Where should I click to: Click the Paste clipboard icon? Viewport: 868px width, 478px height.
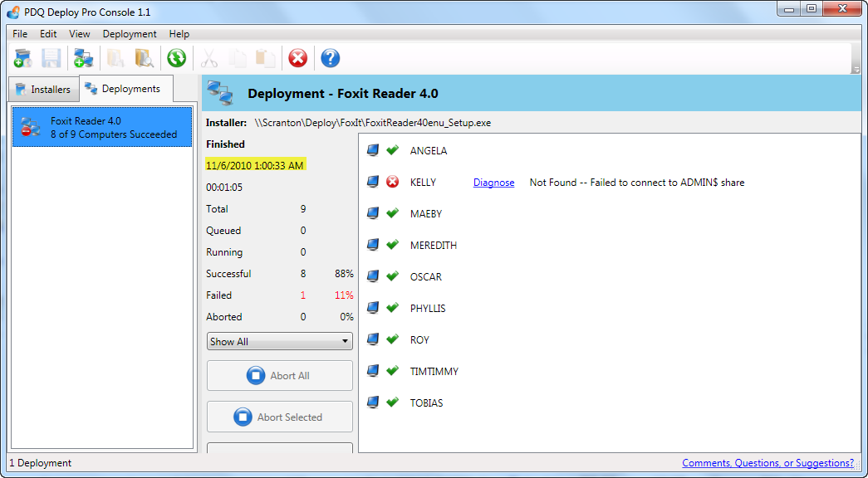coord(266,58)
